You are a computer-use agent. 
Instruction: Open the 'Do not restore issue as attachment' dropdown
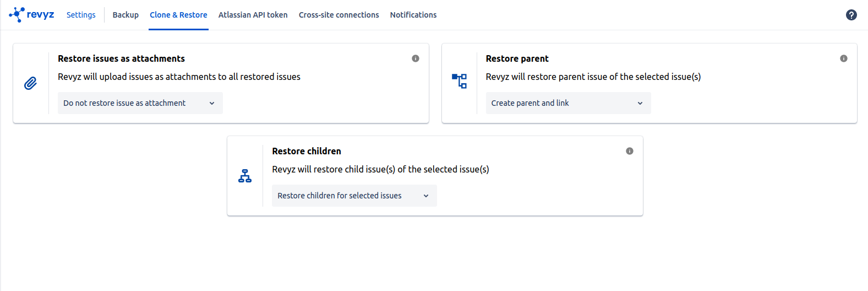(x=140, y=103)
